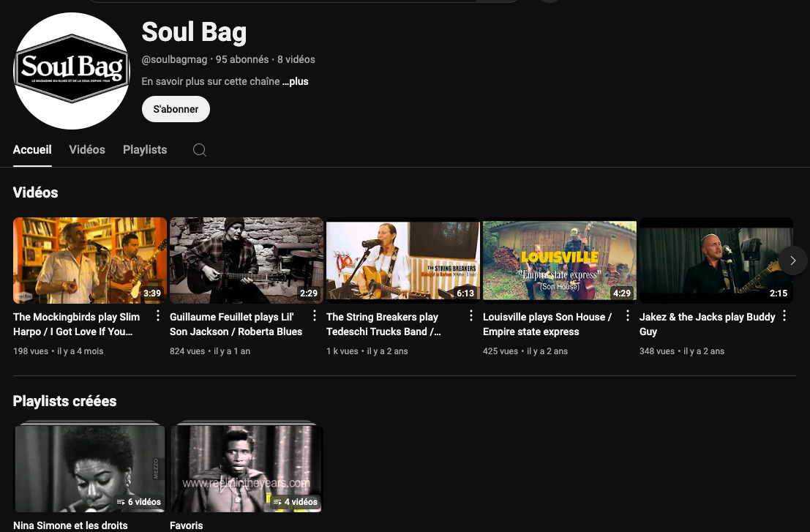
Task: Switch to the Accueil tab
Action: 32,150
